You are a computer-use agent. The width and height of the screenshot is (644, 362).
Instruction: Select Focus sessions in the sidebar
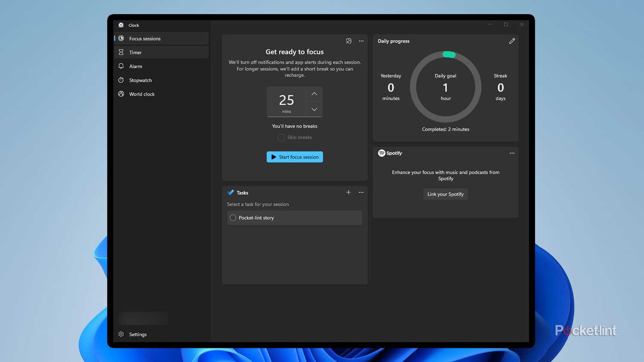[x=145, y=38]
